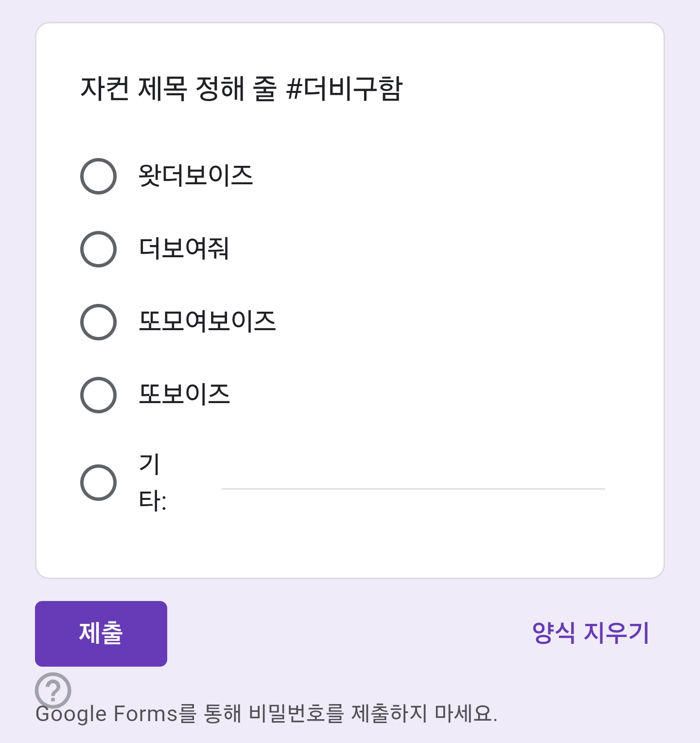Click the word Forms in the footer
Image resolution: width=700 pixels, height=743 pixels.
click(x=145, y=714)
